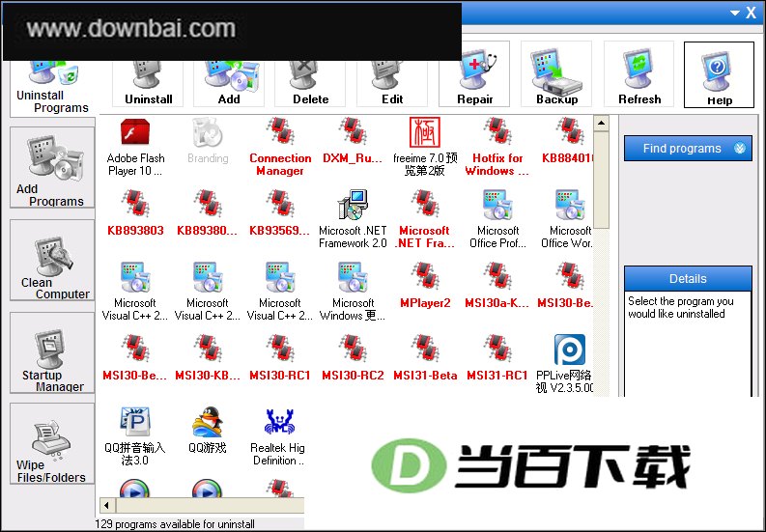This screenshot has width=766, height=532.
Task: Open the Help button
Action: (719, 74)
